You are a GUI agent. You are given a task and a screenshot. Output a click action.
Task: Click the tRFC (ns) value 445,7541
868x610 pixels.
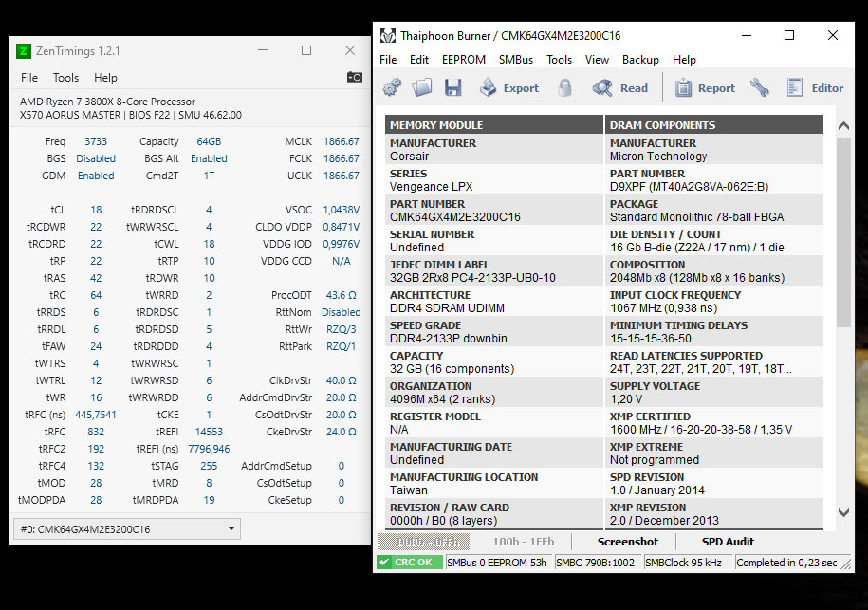tap(96, 415)
